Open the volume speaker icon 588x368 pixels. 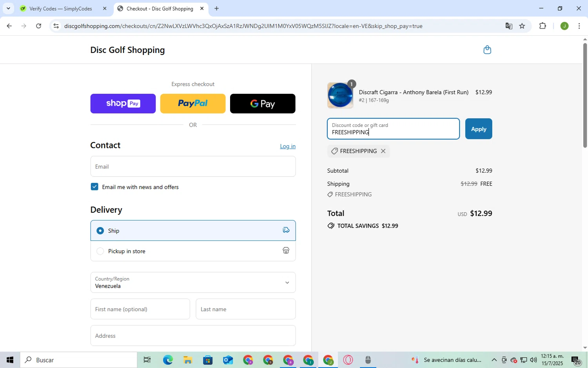[x=534, y=360]
